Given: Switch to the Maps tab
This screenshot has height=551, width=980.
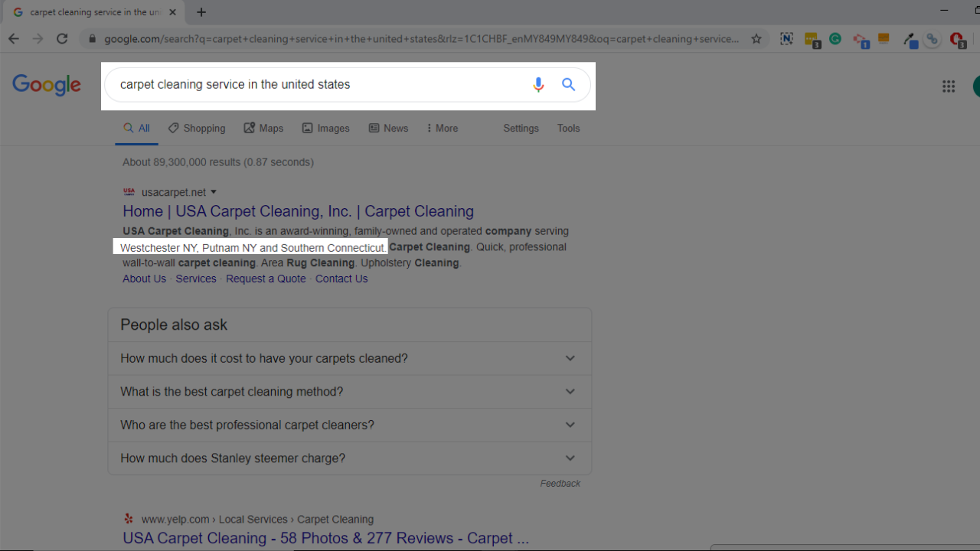Looking at the screenshot, I should (263, 129).
